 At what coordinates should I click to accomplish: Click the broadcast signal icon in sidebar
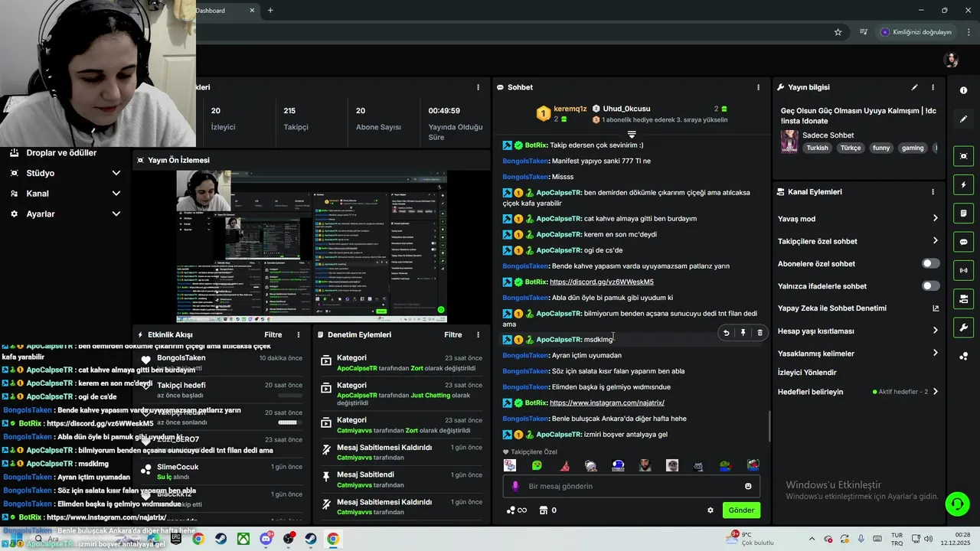(x=963, y=270)
